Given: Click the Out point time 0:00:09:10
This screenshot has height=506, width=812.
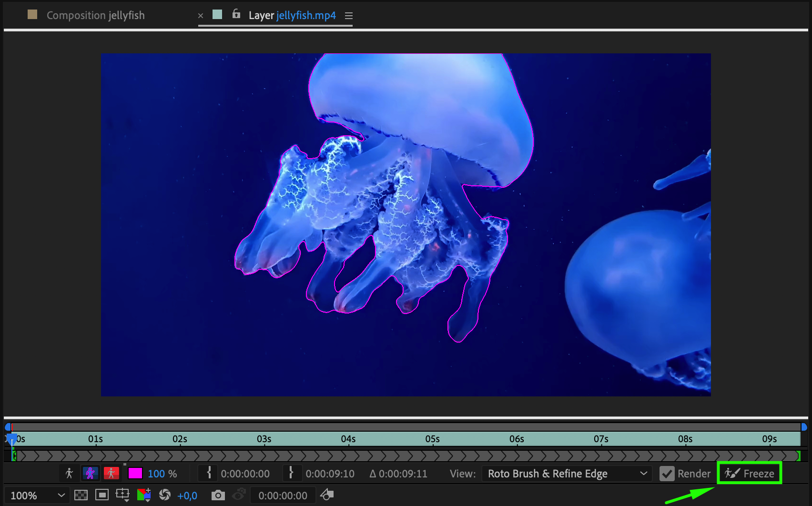Looking at the screenshot, I should 330,474.
